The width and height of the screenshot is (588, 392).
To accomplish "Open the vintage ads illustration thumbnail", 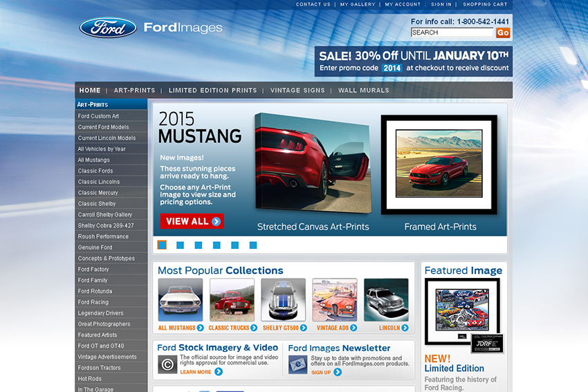I will coord(335,300).
